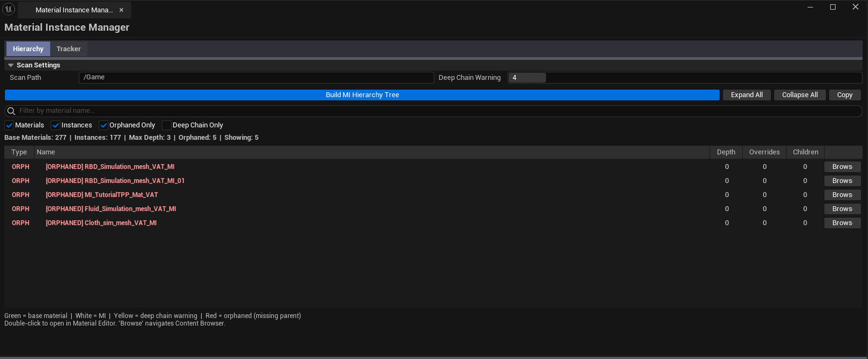
Task: Browse to RBD_Simulation_mesh_VAT_MI_01 asset
Action: pyautogui.click(x=843, y=181)
